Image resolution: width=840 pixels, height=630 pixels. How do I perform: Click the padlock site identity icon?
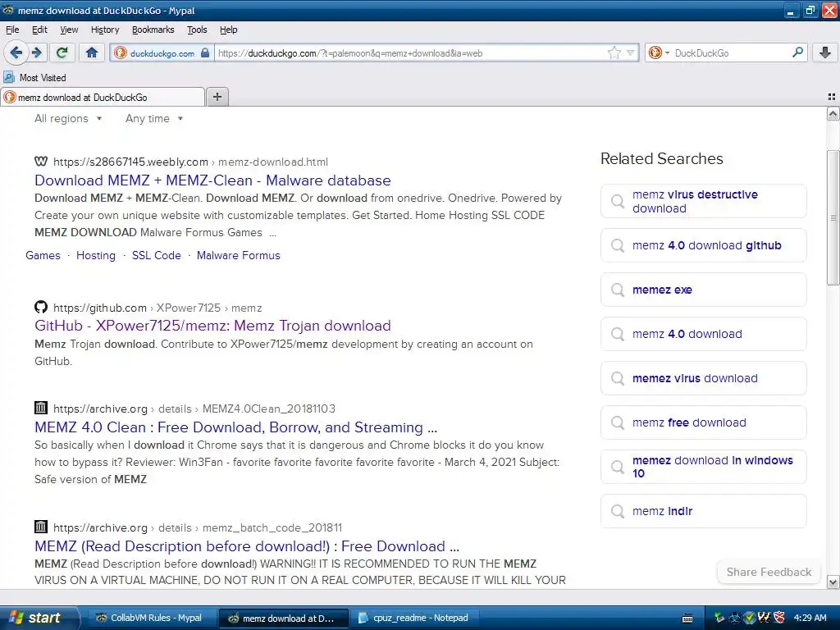pos(204,52)
